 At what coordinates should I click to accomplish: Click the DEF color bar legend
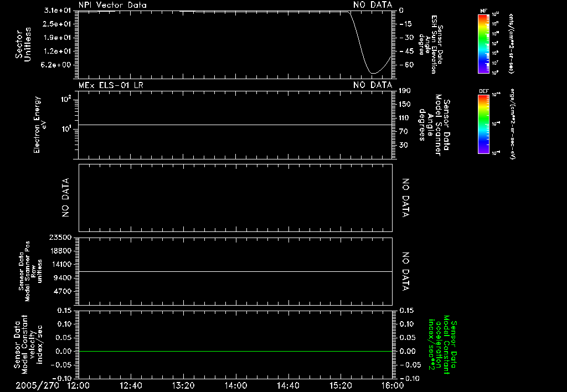click(483, 124)
